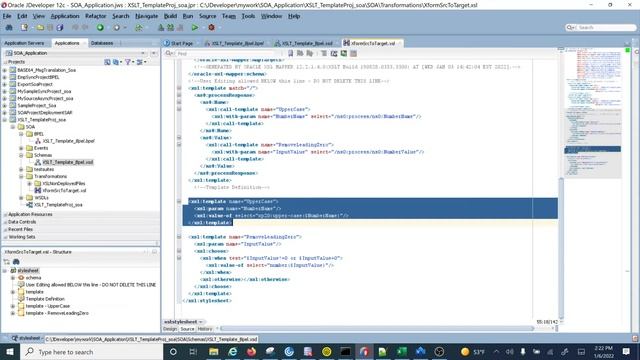Click the green Back navigation icon
Screen dimensions: 640x360
click(100, 27)
